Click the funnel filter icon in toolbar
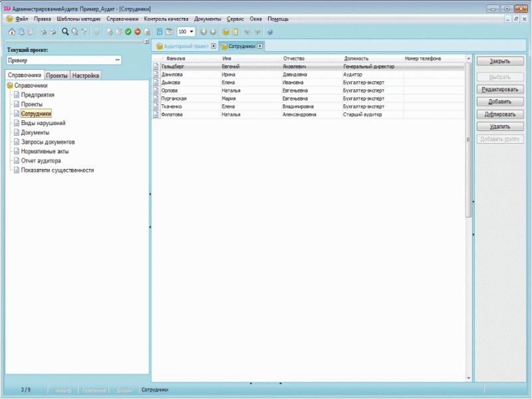 click(x=84, y=31)
